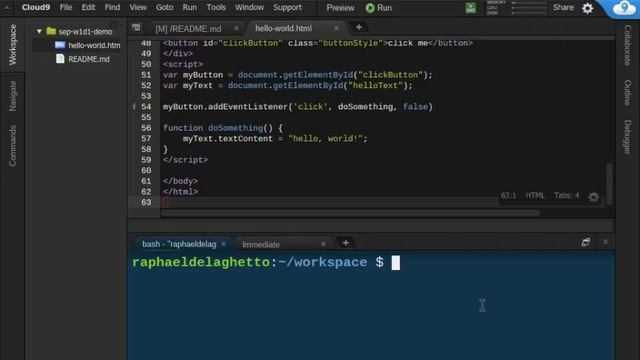Click the editor tab list menu icon
This screenshot has width=640, height=360.
coord(136,27)
